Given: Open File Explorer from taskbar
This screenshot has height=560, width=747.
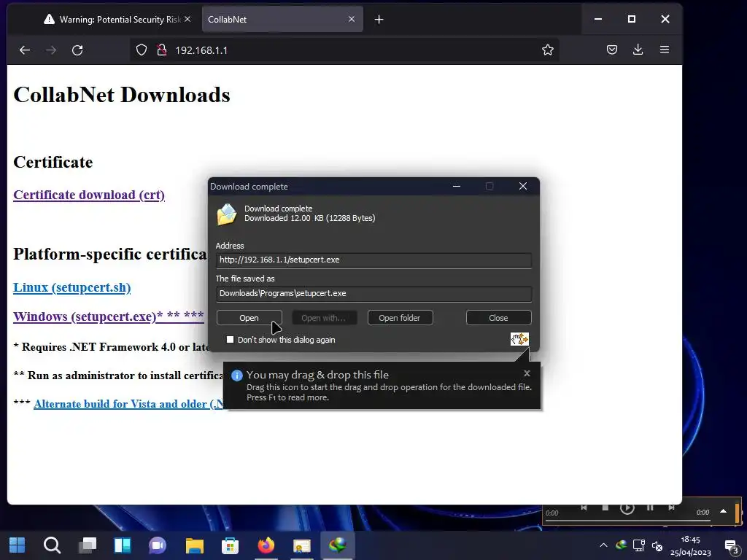Looking at the screenshot, I should [x=194, y=545].
